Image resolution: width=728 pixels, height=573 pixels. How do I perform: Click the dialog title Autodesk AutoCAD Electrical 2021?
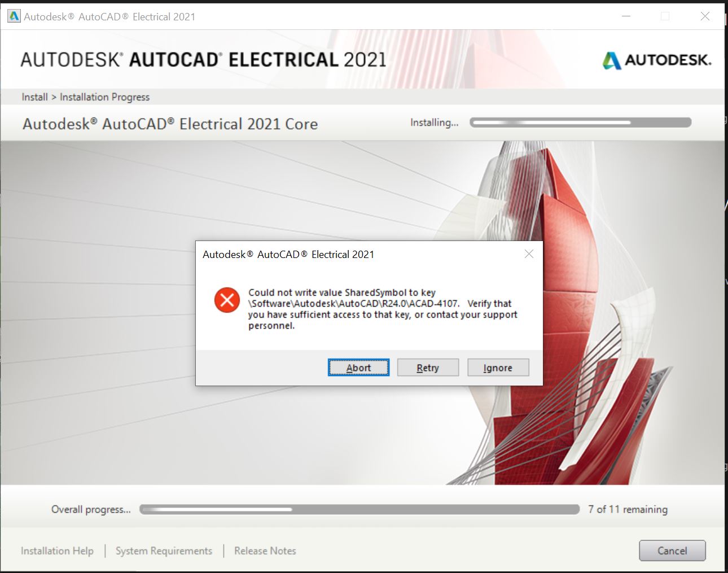point(288,254)
